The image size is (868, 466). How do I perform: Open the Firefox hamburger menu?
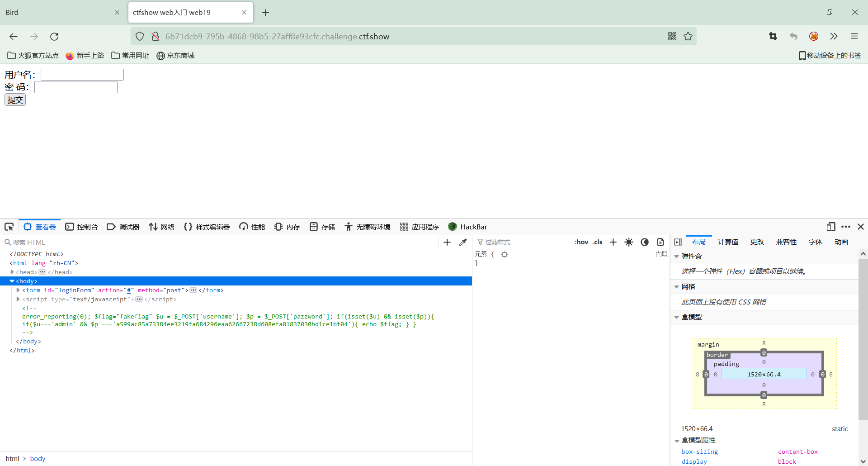point(854,37)
